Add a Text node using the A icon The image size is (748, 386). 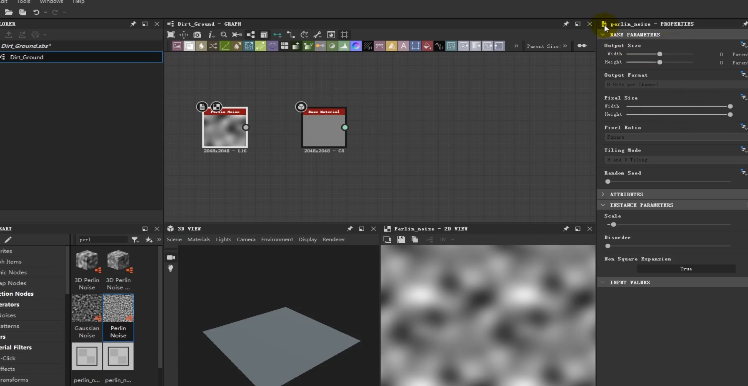tap(404, 46)
